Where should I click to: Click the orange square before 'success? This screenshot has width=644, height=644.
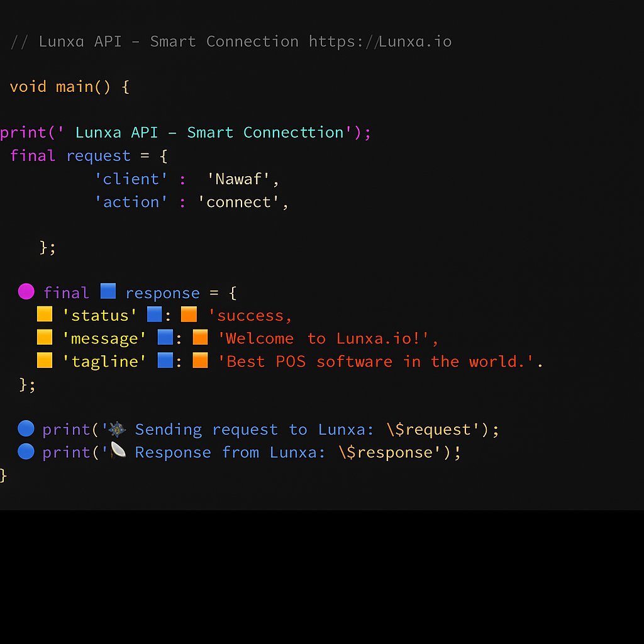click(189, 314)
